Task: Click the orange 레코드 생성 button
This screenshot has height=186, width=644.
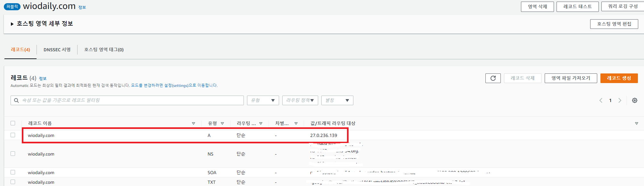Action: (619, 78)
